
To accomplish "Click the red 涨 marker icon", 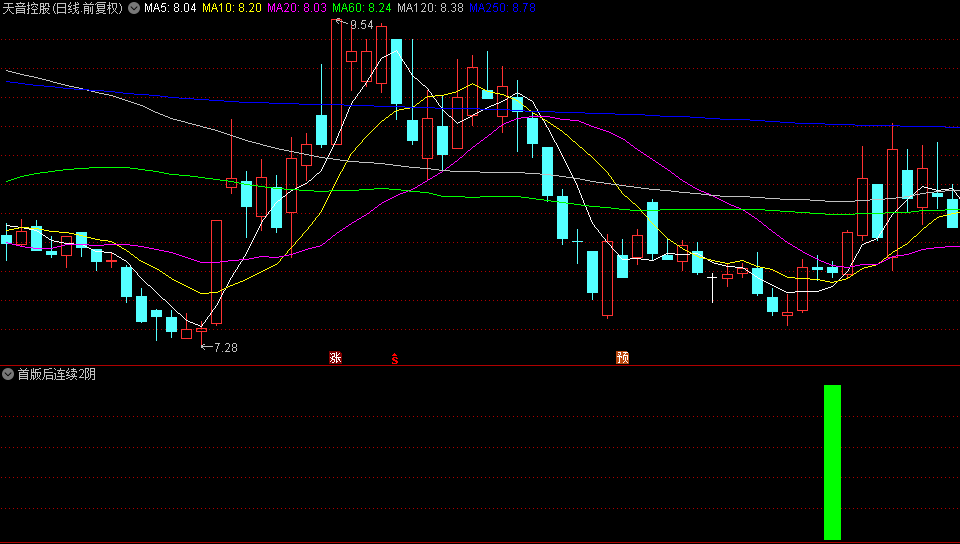I will [x=335, y=357].
